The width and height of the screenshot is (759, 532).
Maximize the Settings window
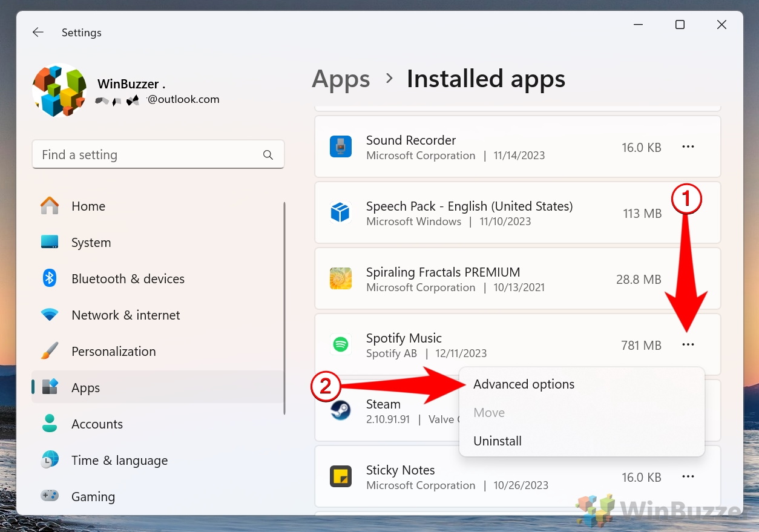680,25
